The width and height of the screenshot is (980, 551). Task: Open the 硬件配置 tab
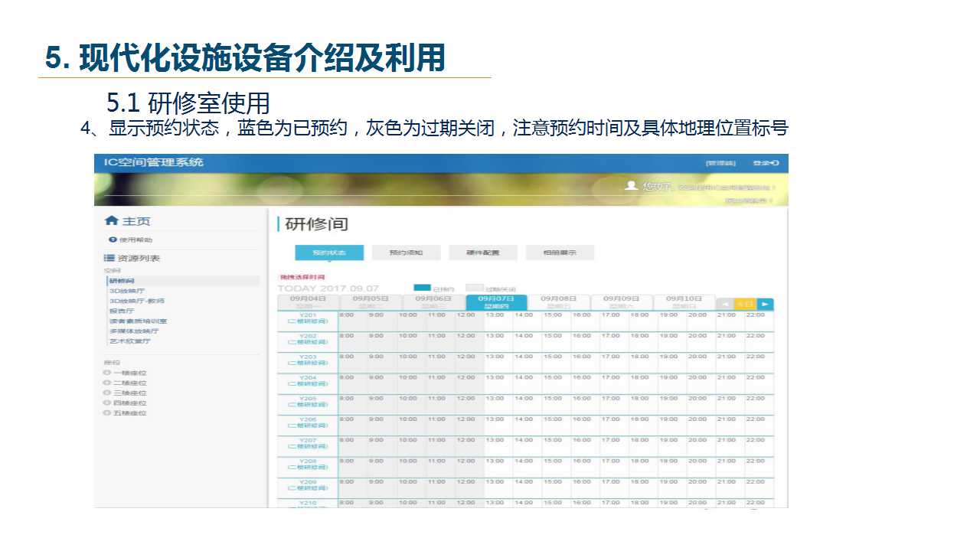coord(483,253)
